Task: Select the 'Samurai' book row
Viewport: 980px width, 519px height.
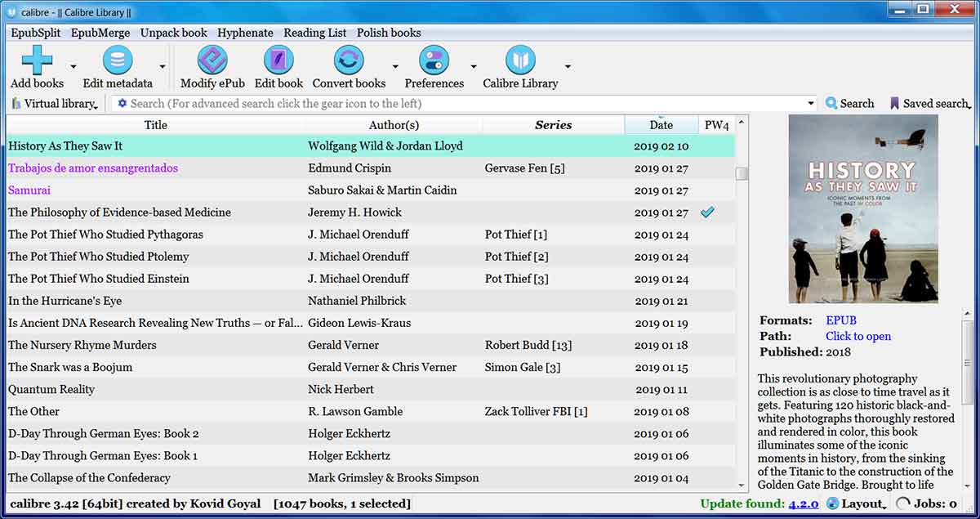Action: (370, 190)
